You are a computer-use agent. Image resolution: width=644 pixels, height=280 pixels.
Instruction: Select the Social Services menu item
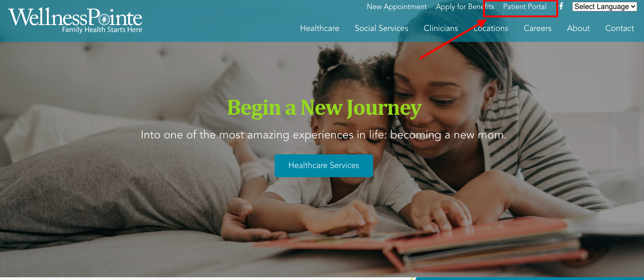click(382, 28)
